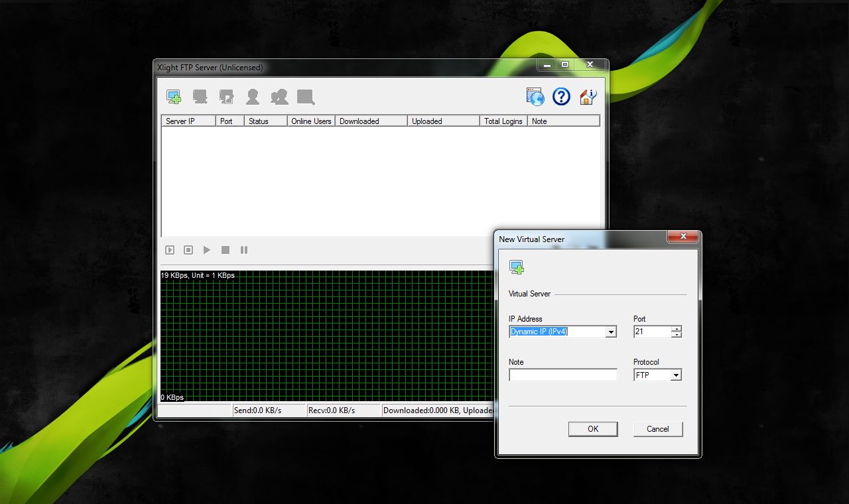The width and height of the screenshot is (849, 504).
Task: Maximize the Xlight FTP Server window
Action: [x=565, y=65]
